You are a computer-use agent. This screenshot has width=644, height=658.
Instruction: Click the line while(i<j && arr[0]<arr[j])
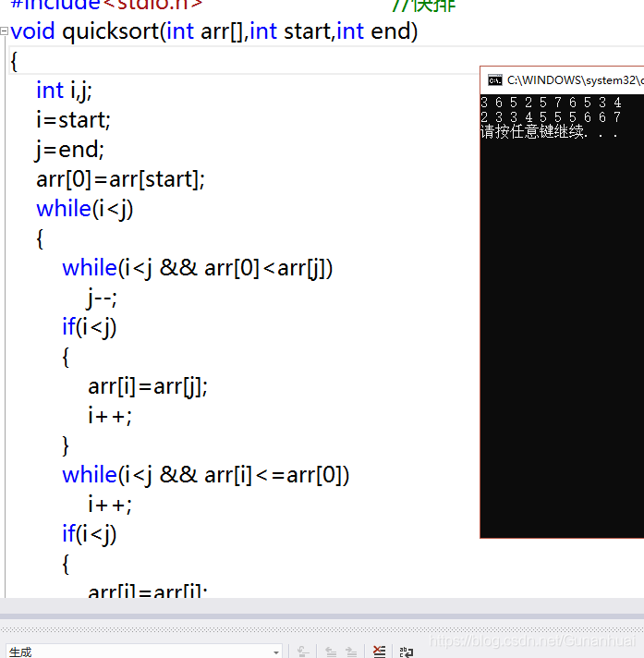point(197,268)
